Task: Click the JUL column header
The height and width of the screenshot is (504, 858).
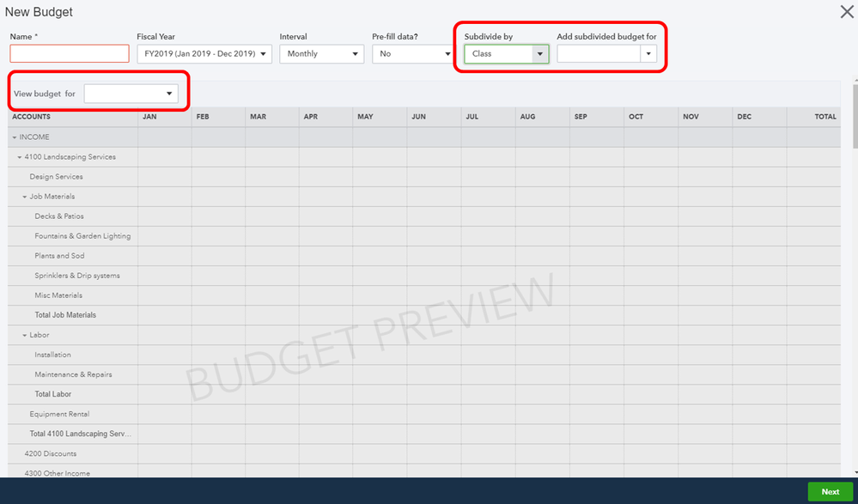Action: (x=488, y=117)
